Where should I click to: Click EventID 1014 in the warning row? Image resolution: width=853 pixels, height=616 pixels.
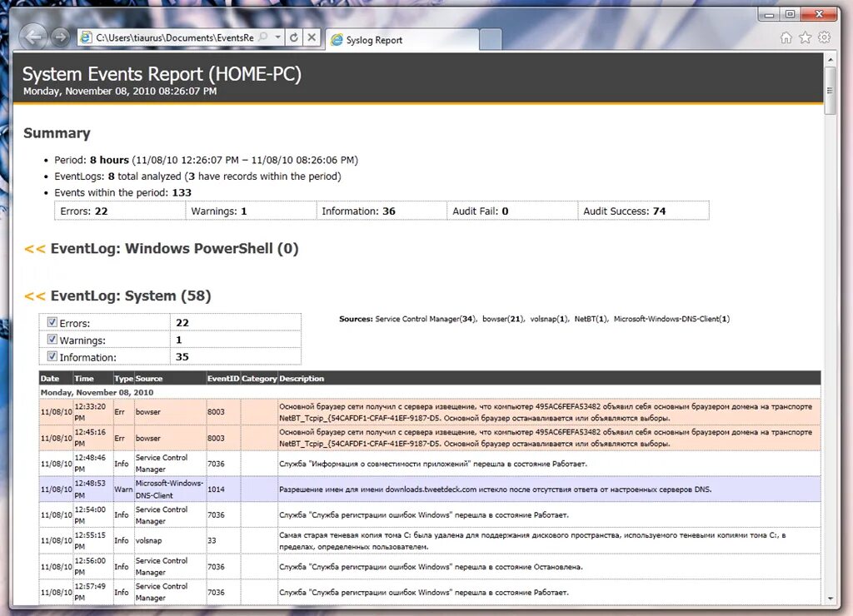click(x=216, y=489)
